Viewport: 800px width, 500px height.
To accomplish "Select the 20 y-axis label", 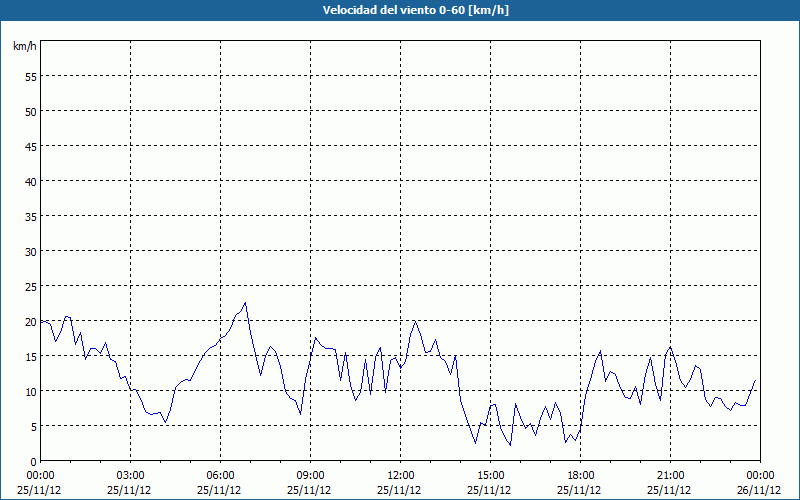I will point(31,321).
